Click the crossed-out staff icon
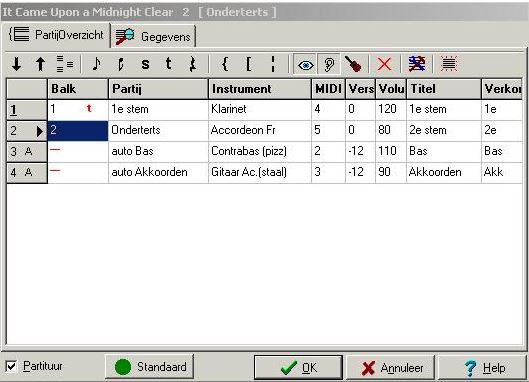Image resolution: width=529 pixels, height=382 pixels. 417,64
